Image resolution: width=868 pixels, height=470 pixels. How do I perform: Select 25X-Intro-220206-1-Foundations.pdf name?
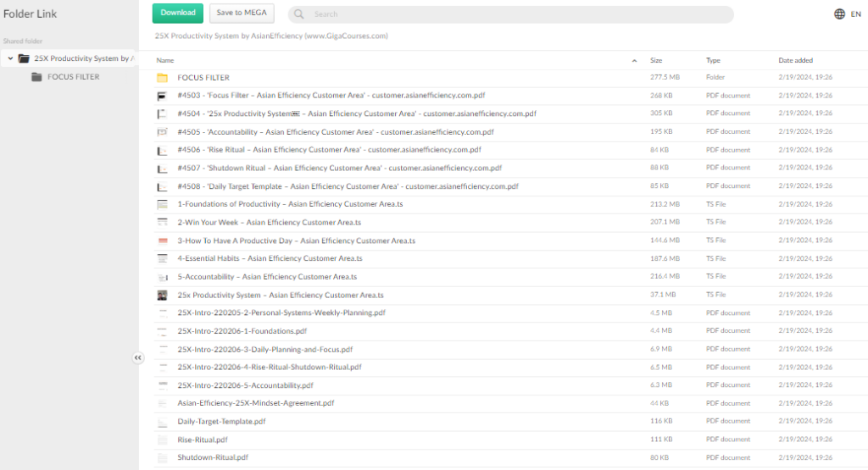click(242, 330)
